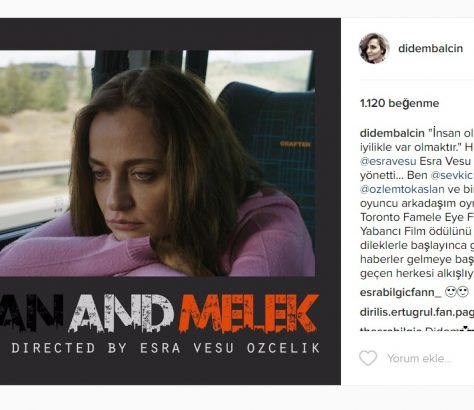474x410 pixels.
Task: Click the 'Toronto Famele Eye' caption line
Action: pos(417,217)
